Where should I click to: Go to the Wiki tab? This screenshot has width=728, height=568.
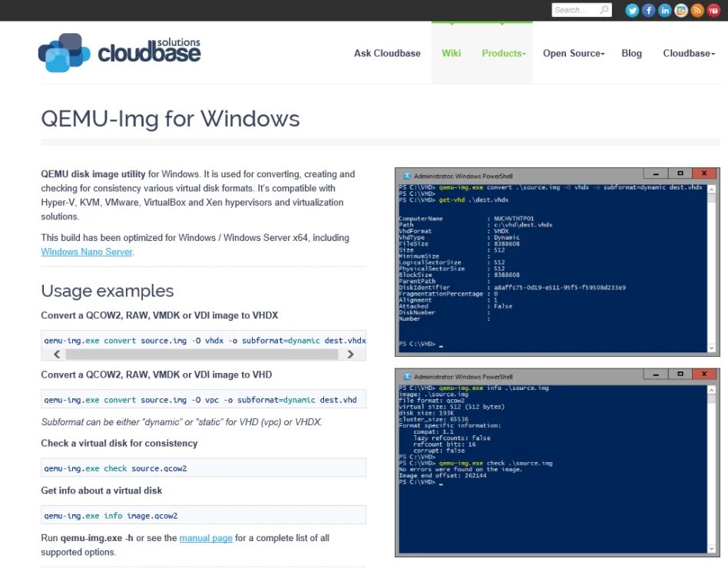point(452,54)
